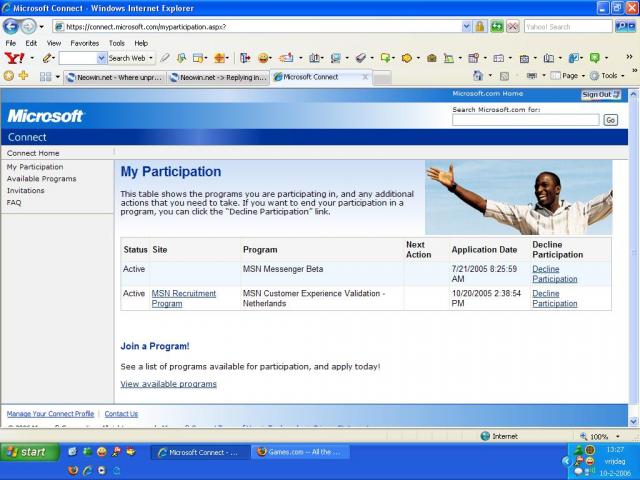Click the Yahoo! Y! toolbar logo
The width and height of the screenshot is (640, 480).
[14, 58]
